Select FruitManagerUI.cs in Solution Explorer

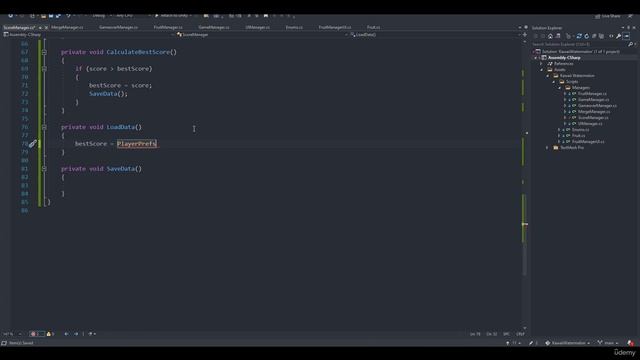(x=588, y=142)
